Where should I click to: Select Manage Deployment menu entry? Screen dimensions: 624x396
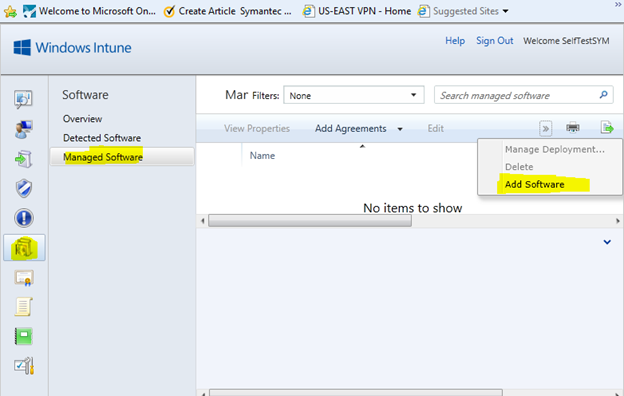555,149
